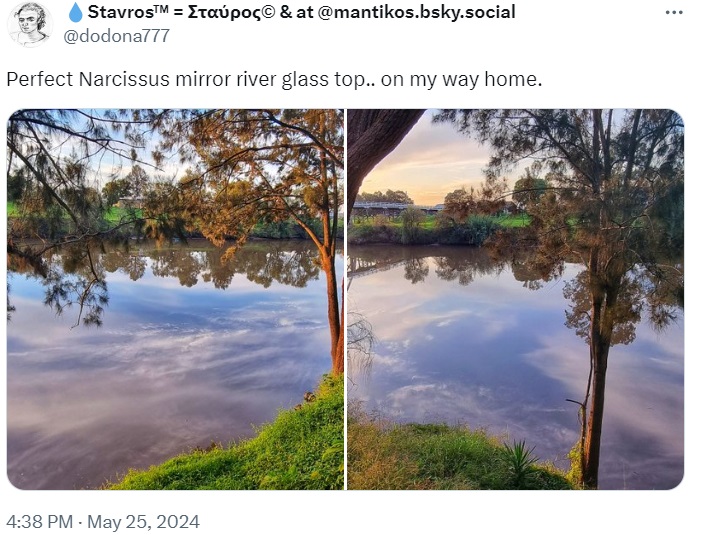Click the water droplet emoji before Stavros
The image size is (704, 535).
click(x=75, y=13)
